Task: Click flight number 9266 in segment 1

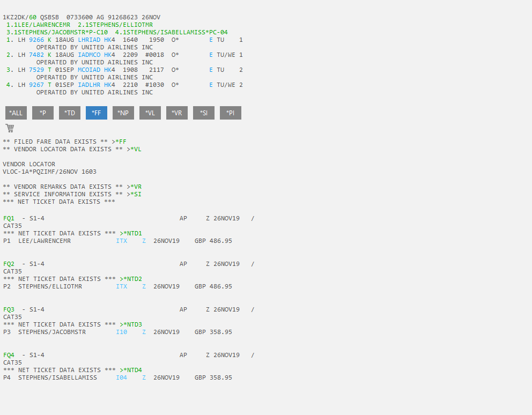Action: (x=36, y=40)
